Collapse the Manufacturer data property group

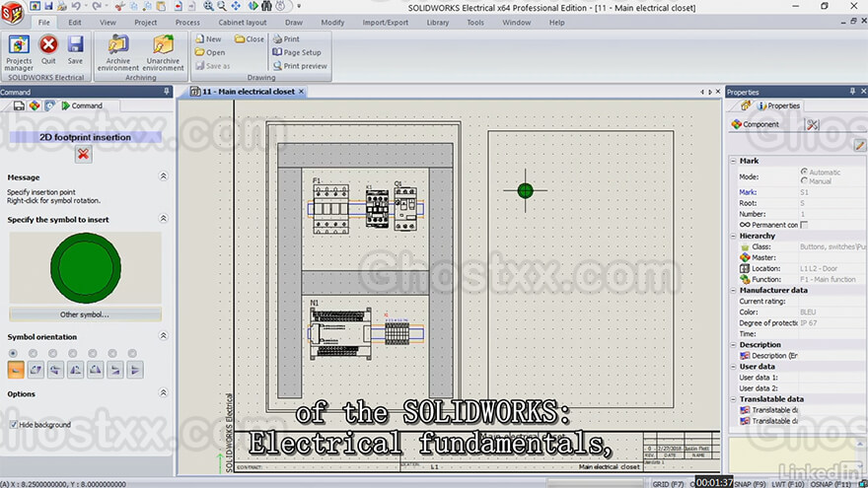click(734, 290)
